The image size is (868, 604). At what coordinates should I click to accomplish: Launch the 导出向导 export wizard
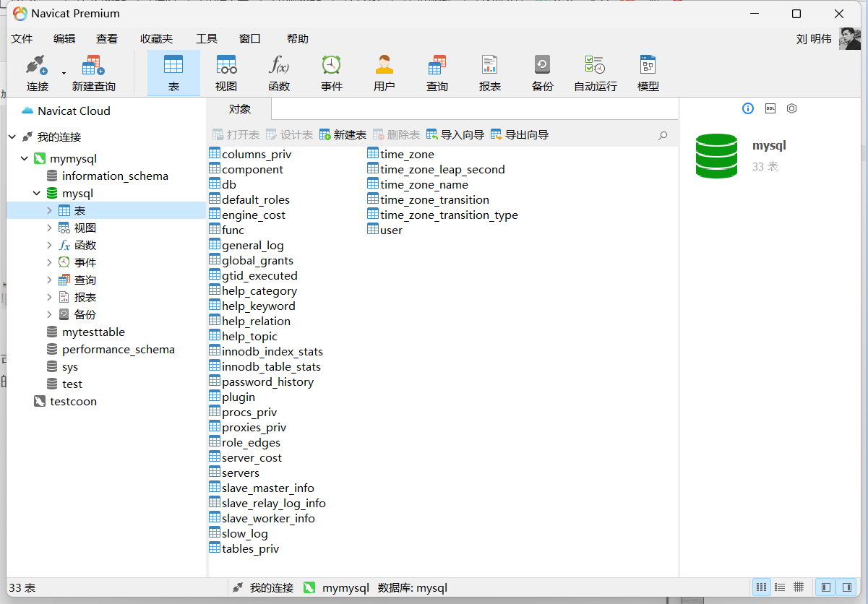[x=520, y=134]
